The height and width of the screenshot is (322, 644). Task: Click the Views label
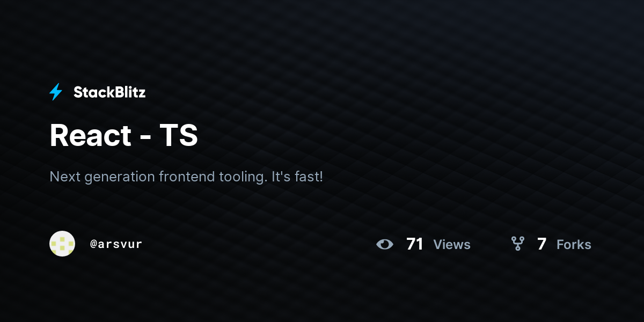pyautogui.click(x=452, y=245)
